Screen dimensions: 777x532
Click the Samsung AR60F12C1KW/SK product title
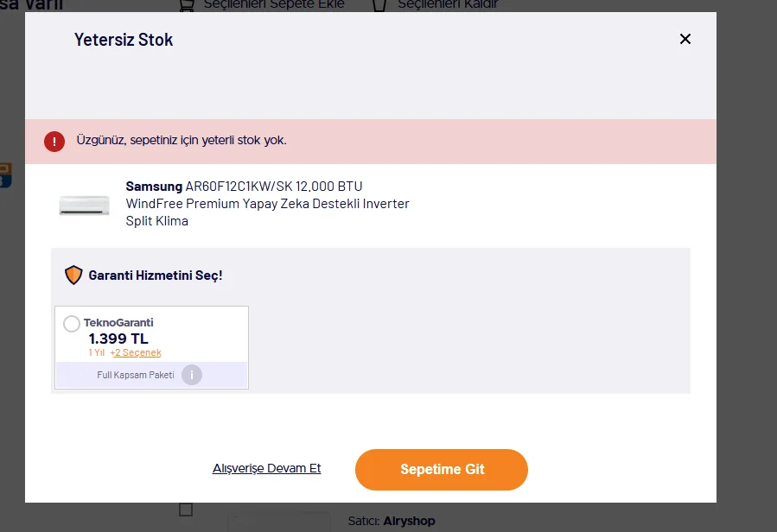click(268, 204)
